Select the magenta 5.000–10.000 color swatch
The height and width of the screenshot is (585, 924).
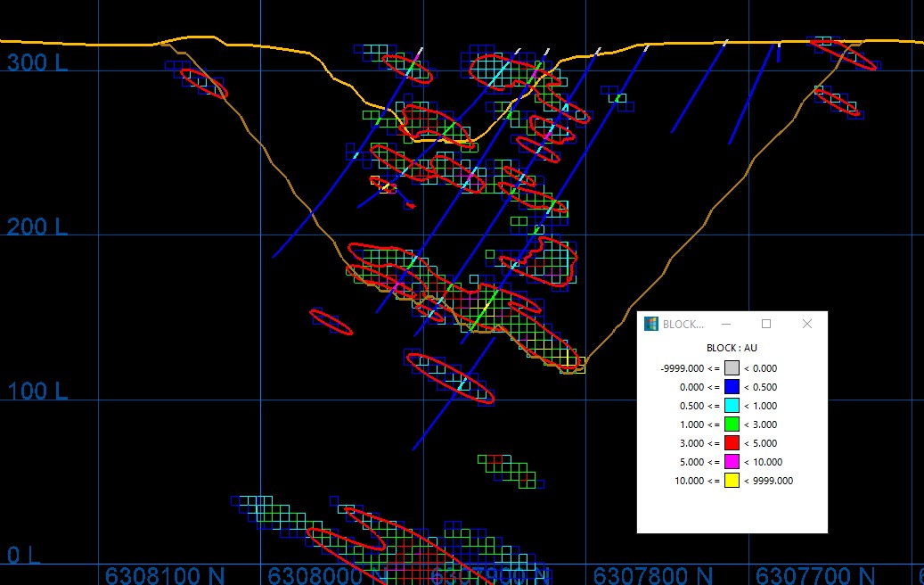coord(732,462)
